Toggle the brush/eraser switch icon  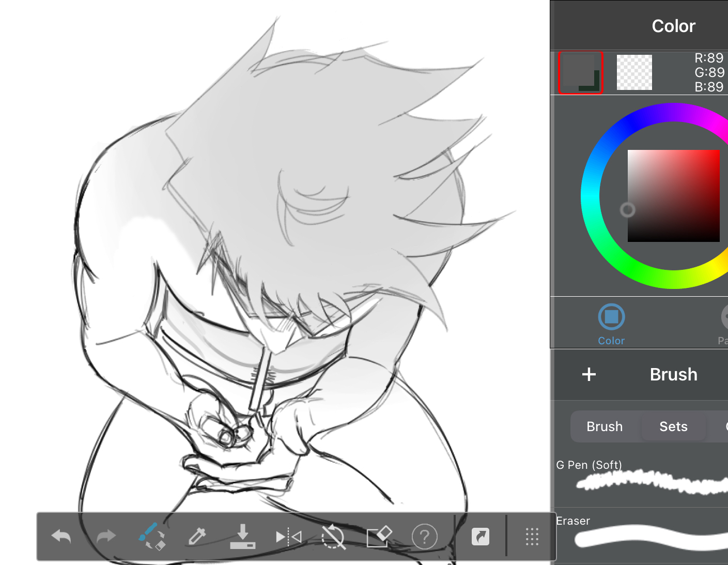[152, 537]
